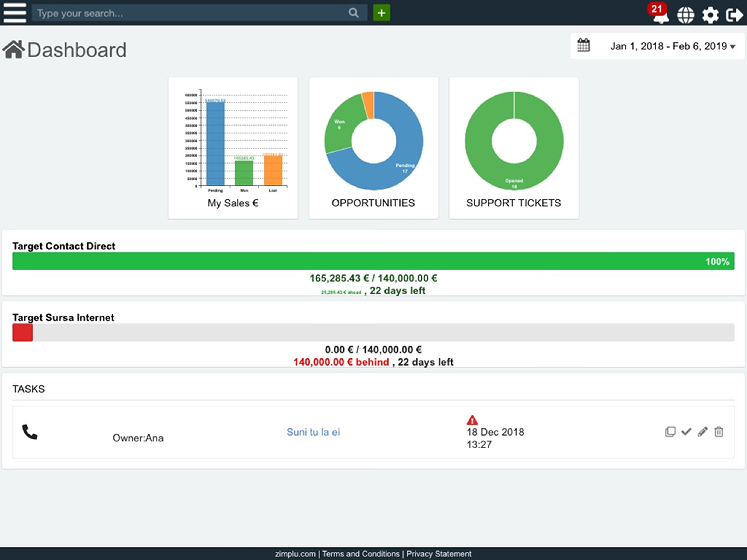Open the hamburger main menu
Image resolution: width=747 pixels, height=560 pixels.
tap(14, 13)
